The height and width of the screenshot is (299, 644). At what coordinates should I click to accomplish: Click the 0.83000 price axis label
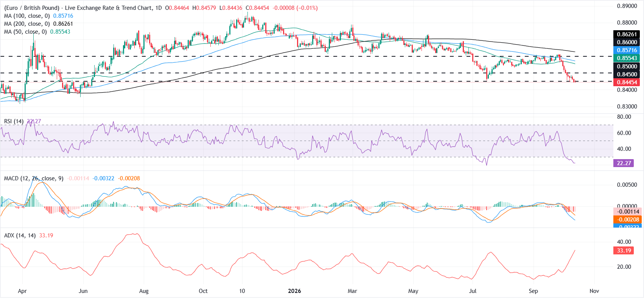627,107
